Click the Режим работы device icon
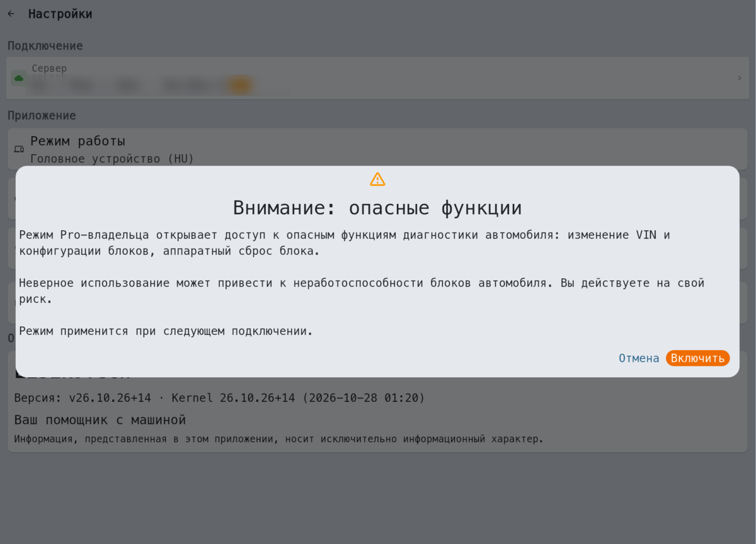Image resolution: width=756 pixels, height=544 pixels. pyautogui.click(x=19, y=149)
